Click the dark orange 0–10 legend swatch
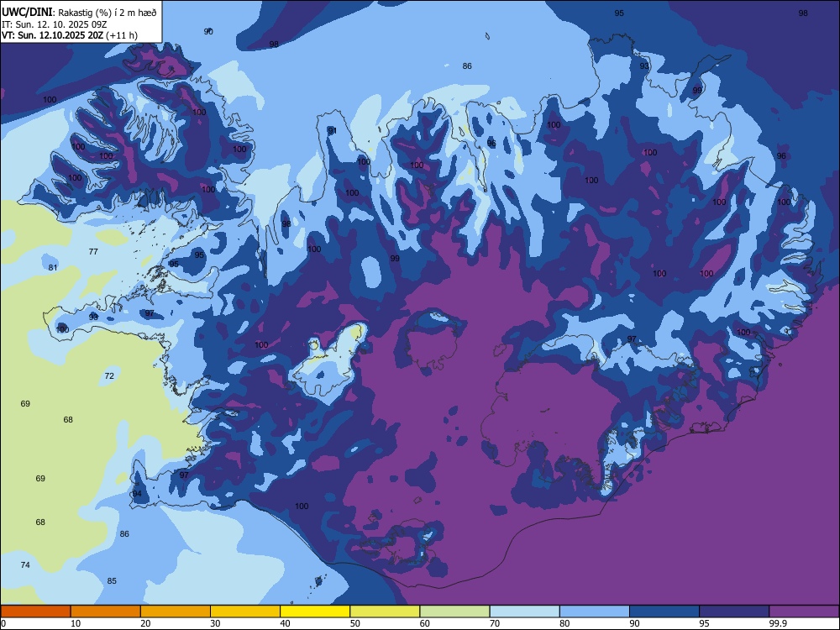Image resolution: width=840 pixels, height=630 pixels. pyautogui.click(x=35, y=612)
